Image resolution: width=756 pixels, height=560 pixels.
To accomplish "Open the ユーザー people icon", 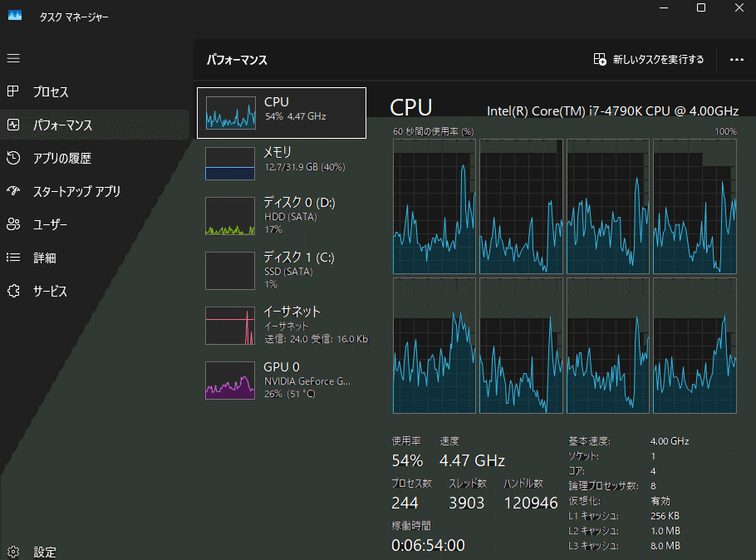I will pos(13,224).
